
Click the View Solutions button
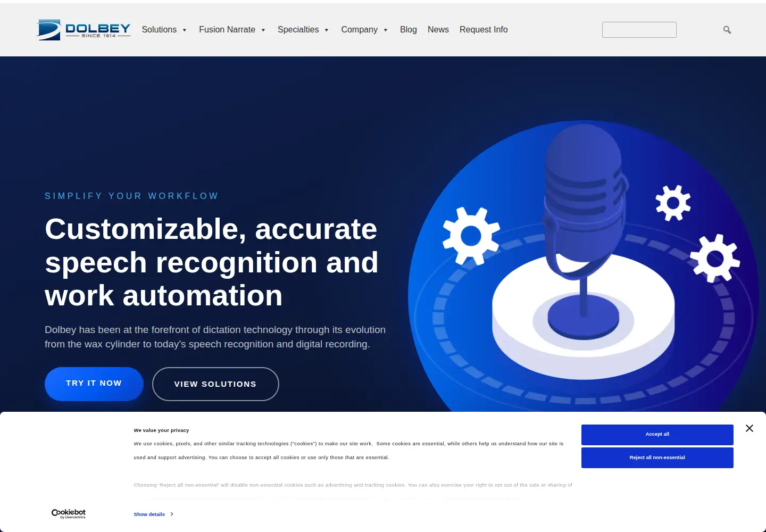click(x=215, y=384)
